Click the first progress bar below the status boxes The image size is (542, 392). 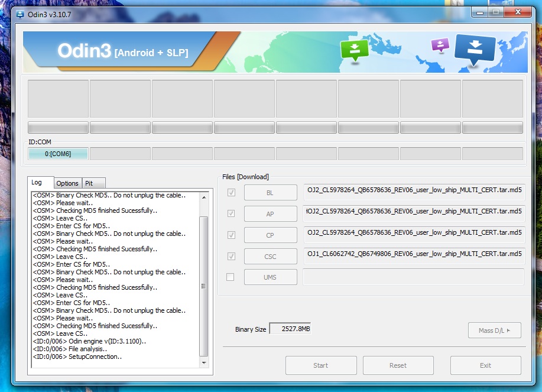coord(58,127)
